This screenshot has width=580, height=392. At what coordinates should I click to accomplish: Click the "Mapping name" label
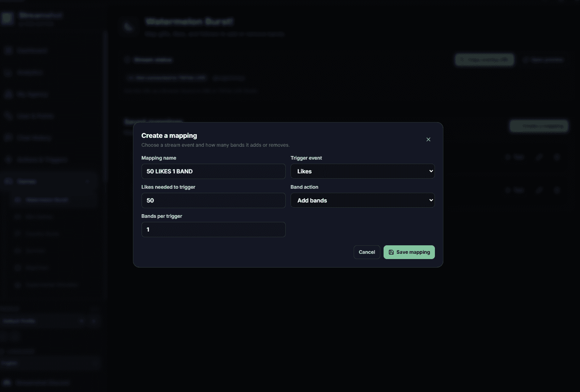pyautogui.click(x=159, y=158)
